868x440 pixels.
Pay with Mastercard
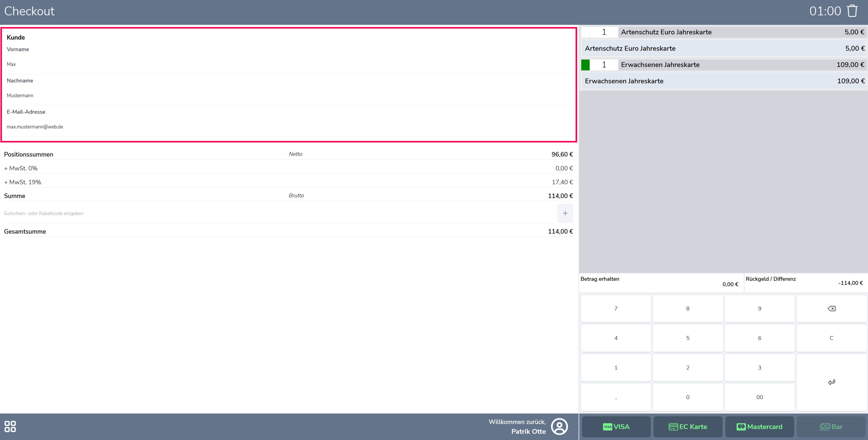point(759,427)
